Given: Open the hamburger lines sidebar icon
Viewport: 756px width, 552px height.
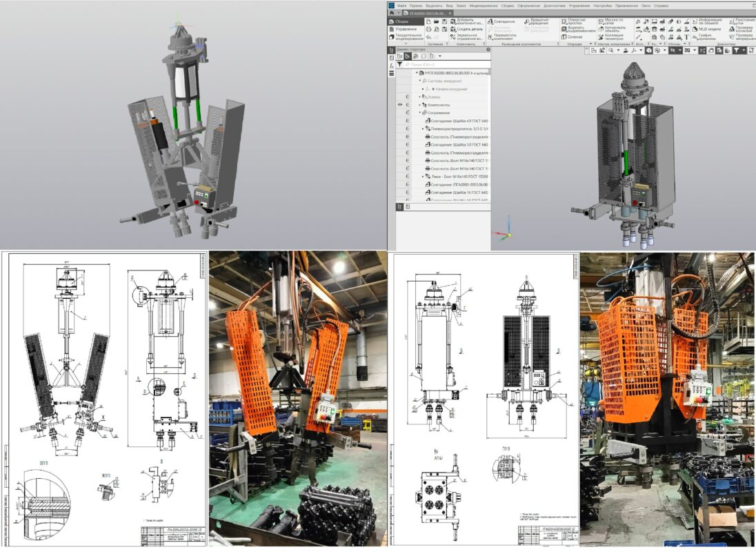Looking at the screenshot, I should (x=392, y=73).
